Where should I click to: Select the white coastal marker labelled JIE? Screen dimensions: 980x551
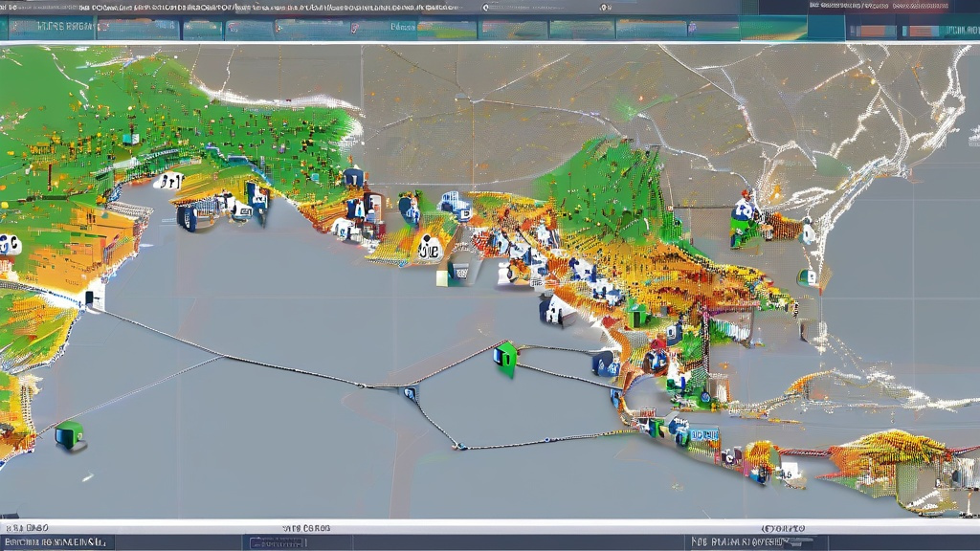[x=430, y=250]
